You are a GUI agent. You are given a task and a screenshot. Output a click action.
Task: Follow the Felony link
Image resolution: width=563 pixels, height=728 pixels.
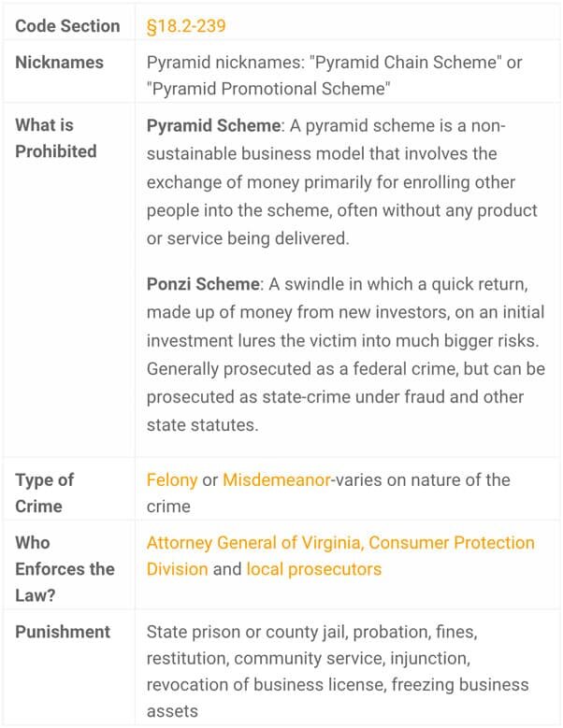click(172, 479)
